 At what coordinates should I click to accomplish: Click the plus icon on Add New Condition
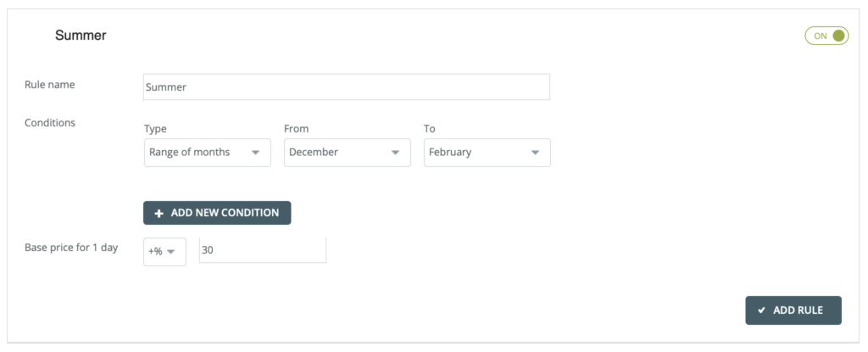(x=159, y=213)
